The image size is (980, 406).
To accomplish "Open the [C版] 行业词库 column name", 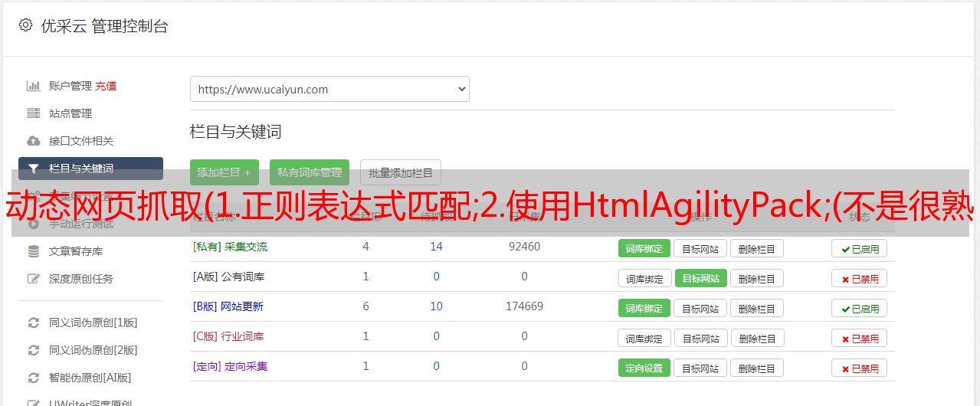I will point(228,336).
